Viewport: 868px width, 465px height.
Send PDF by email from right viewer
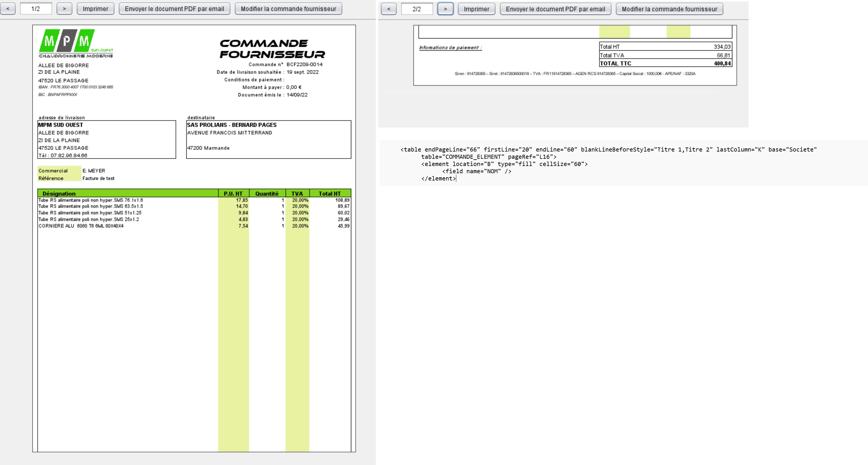(555, 9)
